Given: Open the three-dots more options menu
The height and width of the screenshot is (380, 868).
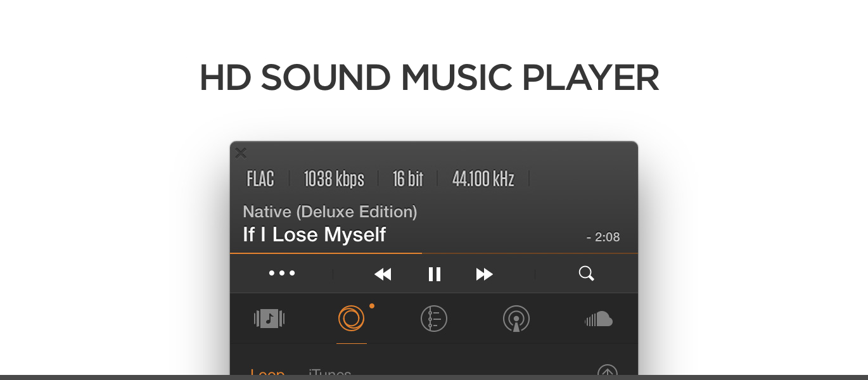Looking at the screenshot, I should (x=282, y=274).
